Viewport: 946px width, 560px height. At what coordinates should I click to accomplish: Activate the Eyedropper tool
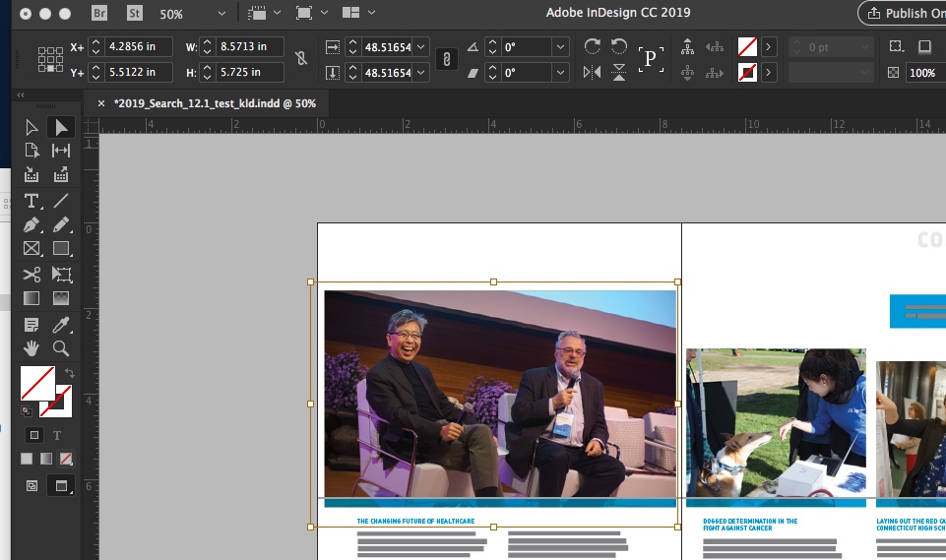[61, 325]
